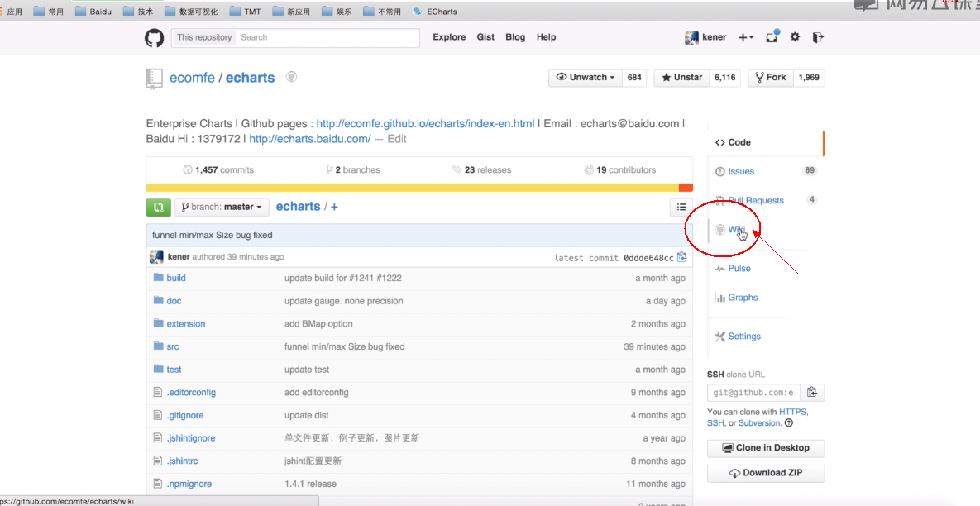Open echarts.baidu.com link

pyautogui.click(x=310, y=139)
